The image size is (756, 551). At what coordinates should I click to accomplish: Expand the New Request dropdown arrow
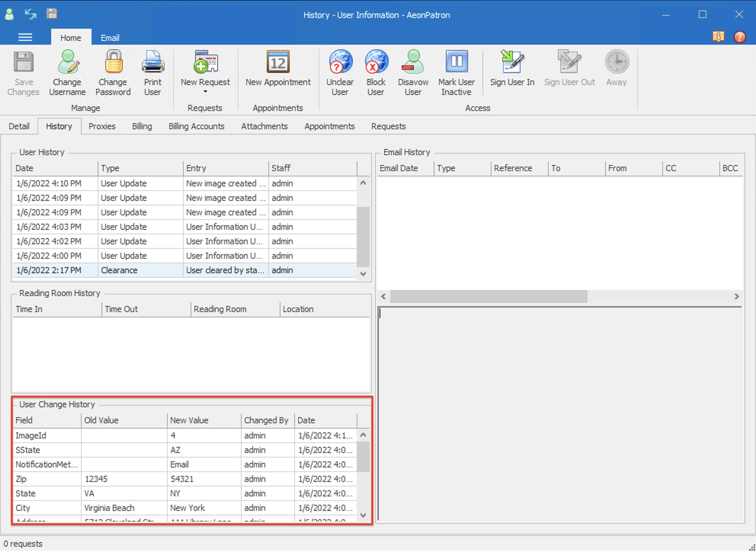(205, 92)
